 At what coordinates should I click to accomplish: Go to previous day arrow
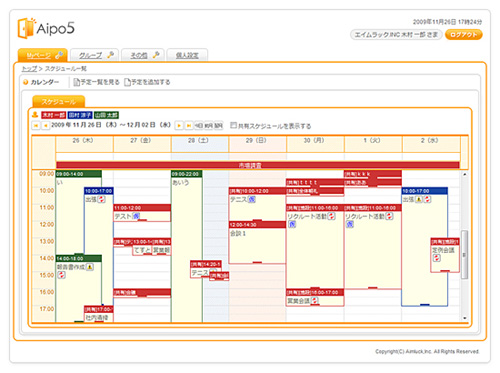coord(46,126)
